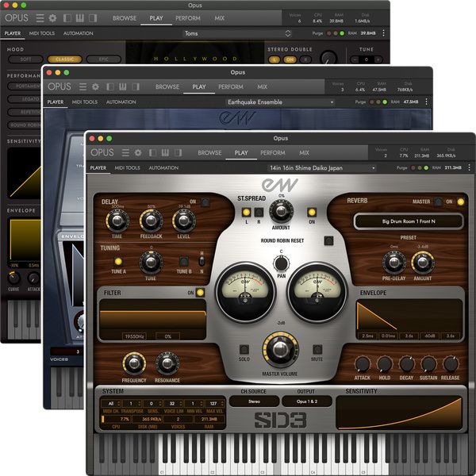This screenshot has height=476, width=476.
Task: Open CH.SOURCE Stereo dropdown
Action: coord(254,401)
